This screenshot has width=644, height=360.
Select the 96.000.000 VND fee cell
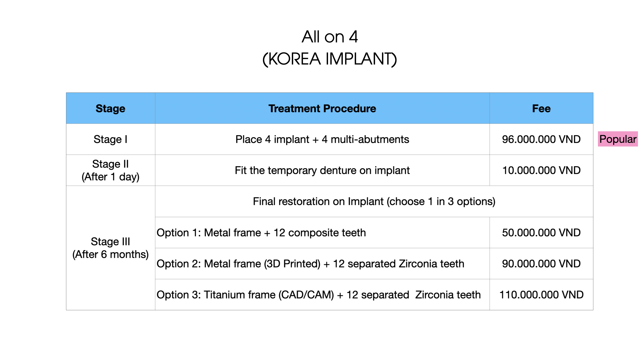pos(541,139)
